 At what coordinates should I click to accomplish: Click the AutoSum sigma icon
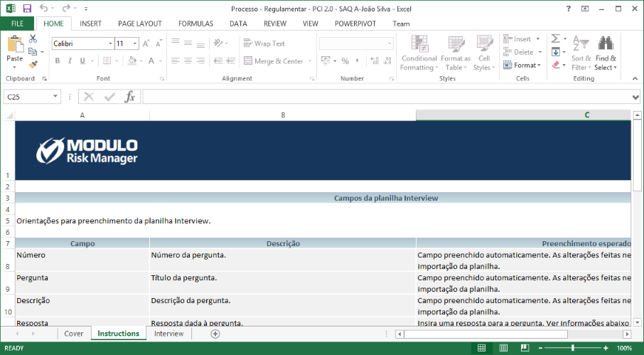[x=555, y=38]
